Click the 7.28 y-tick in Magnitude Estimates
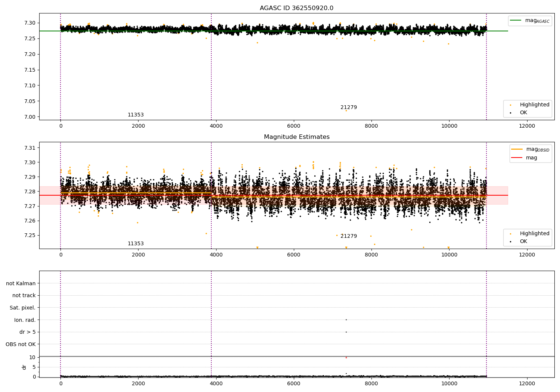 (29, 192)
